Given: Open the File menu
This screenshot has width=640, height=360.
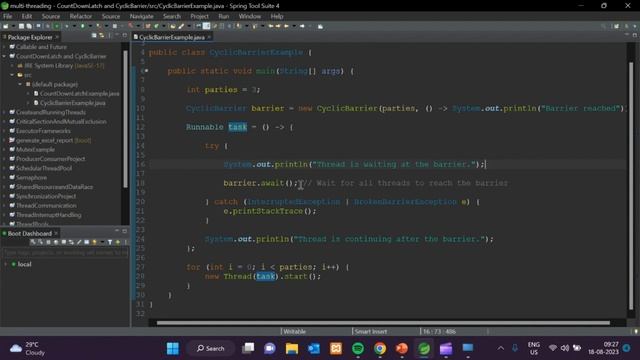Looking at the screenshot, I should pyautogui.click(x=8, y=16).
